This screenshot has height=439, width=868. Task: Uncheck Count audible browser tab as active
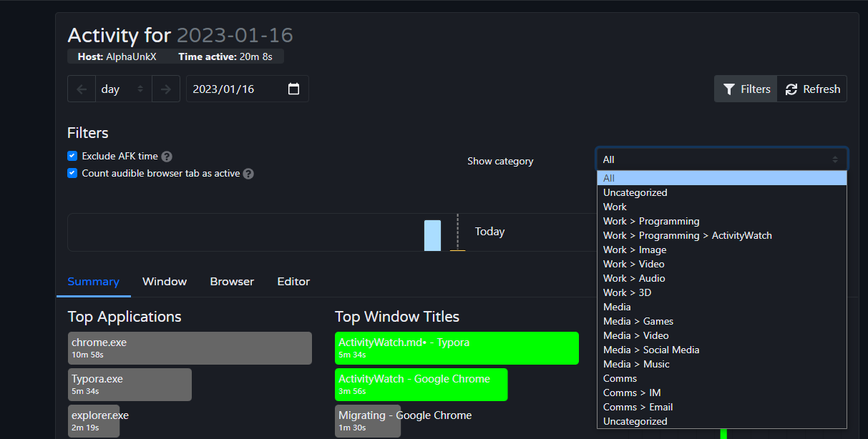coord(72,173)
